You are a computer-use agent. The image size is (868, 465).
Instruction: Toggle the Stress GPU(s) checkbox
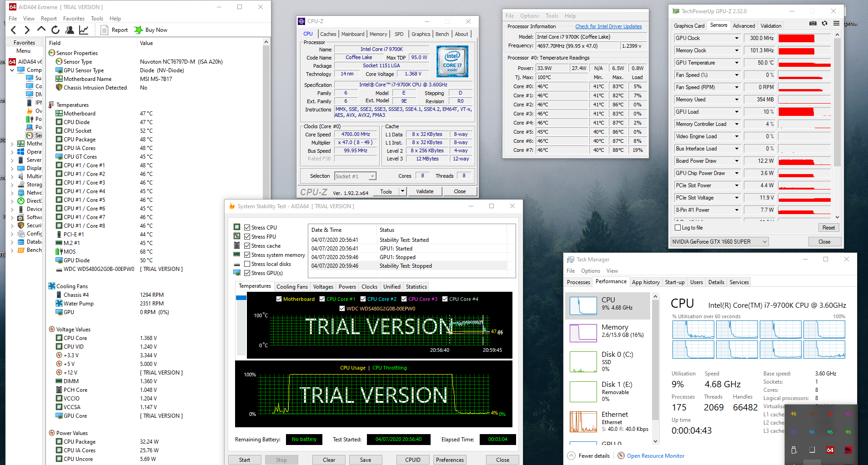click(247, 273)
